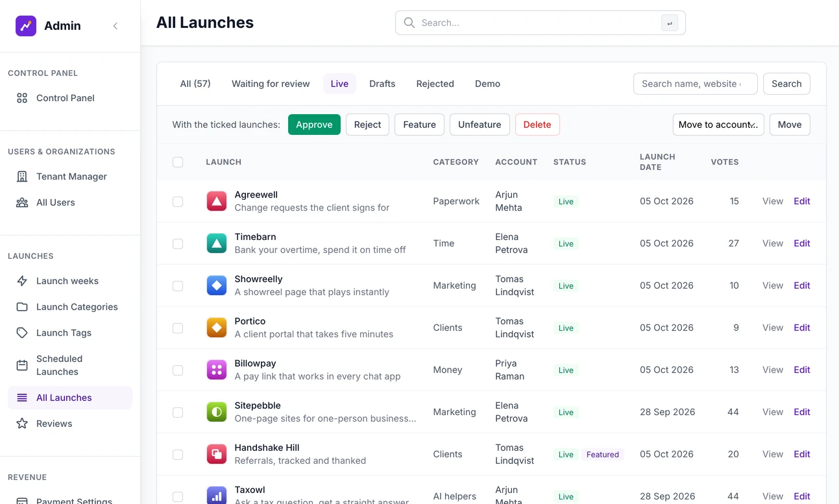839x504 pixels.
Task: Click the Reviews star icon
Action: [22, 424]
